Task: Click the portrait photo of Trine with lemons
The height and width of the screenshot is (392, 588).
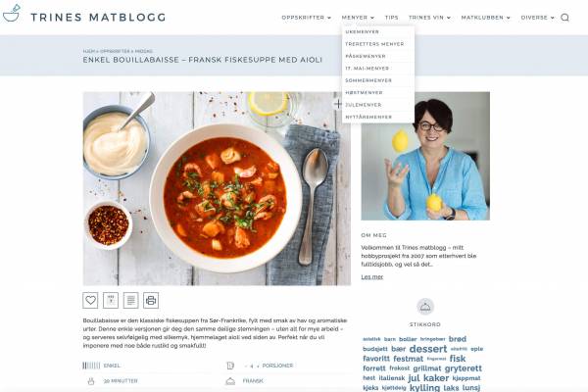Action: click(x=425, y=156)
